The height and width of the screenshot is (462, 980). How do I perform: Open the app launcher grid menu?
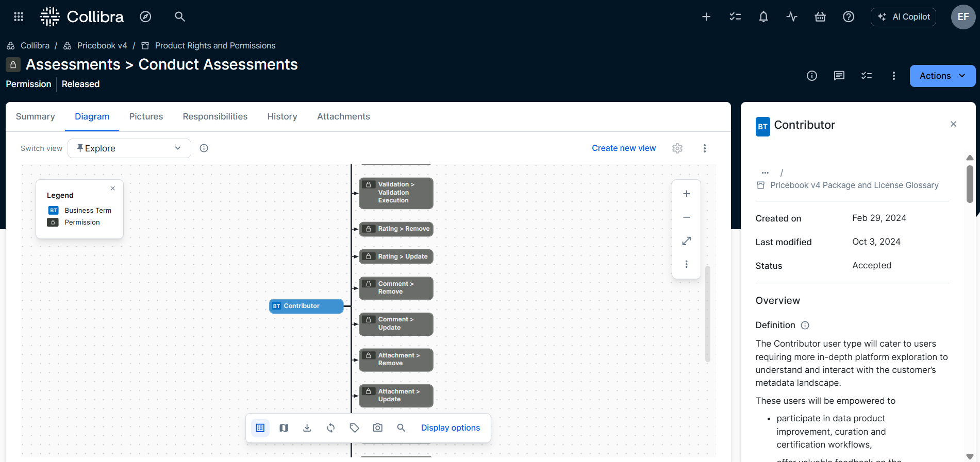19,16
